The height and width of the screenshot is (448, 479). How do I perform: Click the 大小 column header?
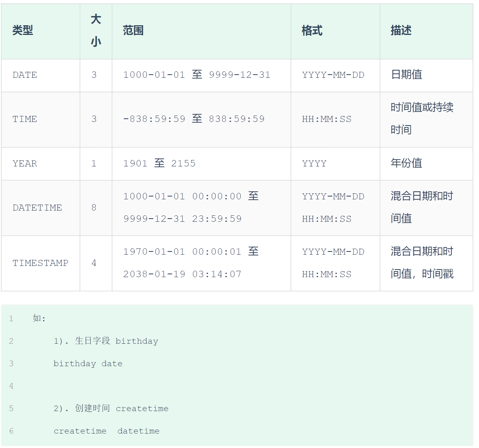point(96,30)
